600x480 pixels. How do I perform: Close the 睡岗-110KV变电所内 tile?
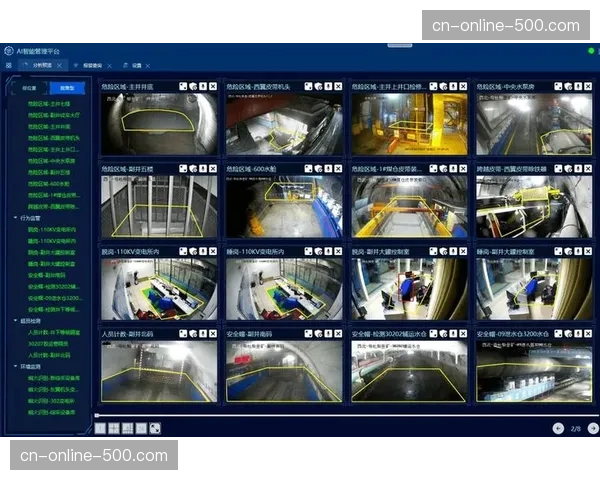338,251
